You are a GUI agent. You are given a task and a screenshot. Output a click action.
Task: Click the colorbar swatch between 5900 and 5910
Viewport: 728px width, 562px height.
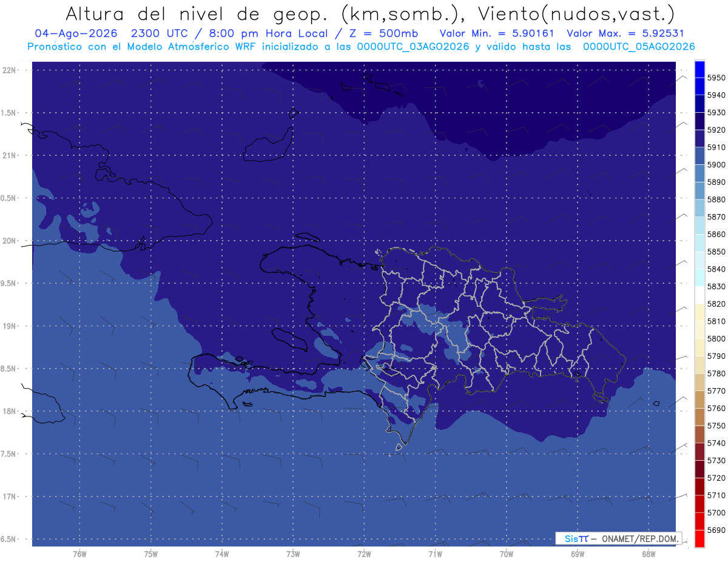click(699, 156)
